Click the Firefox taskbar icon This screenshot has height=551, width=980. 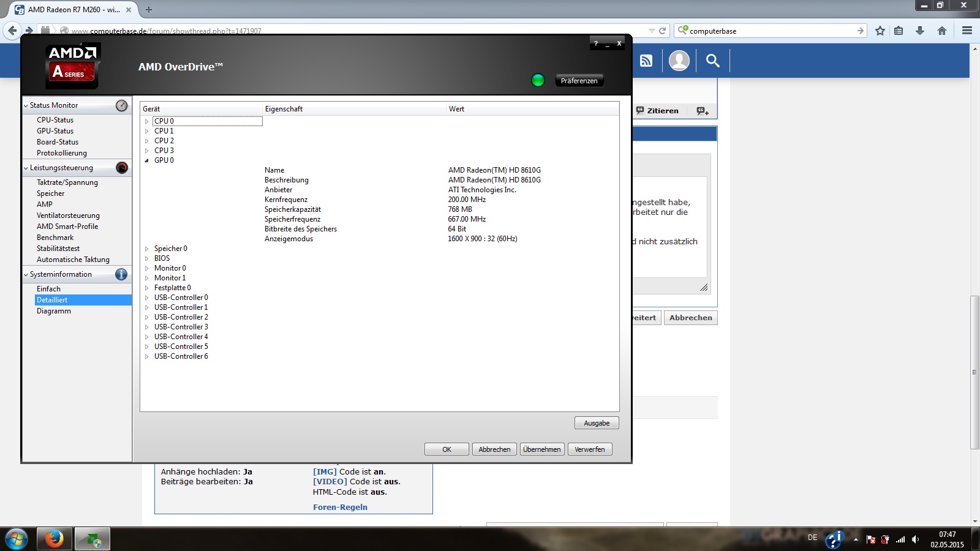(x=54, y=539)
